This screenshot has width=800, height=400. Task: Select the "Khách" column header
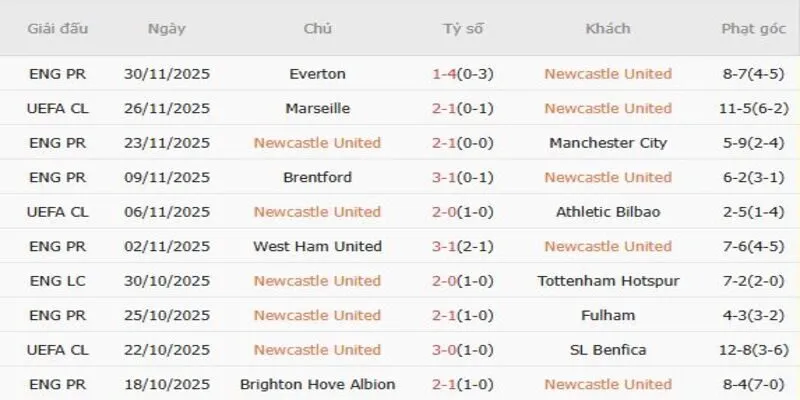pos(608,28)
